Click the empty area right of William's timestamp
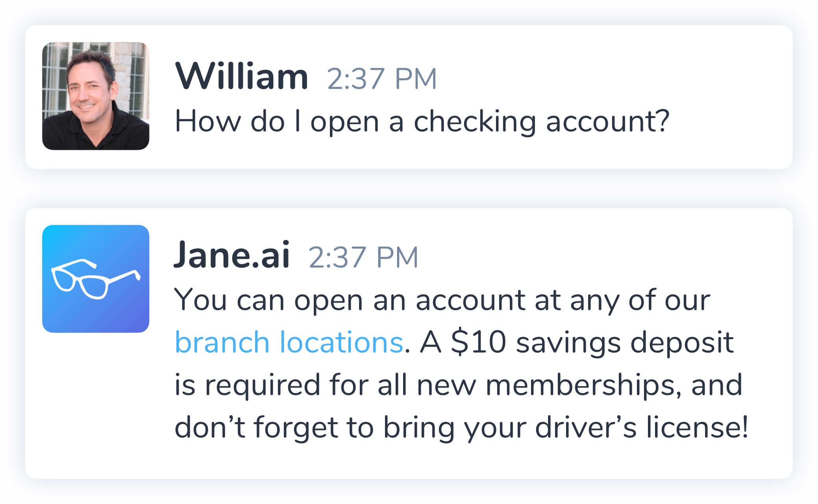This screenshot has width=818, height=504. click(590, 79)
